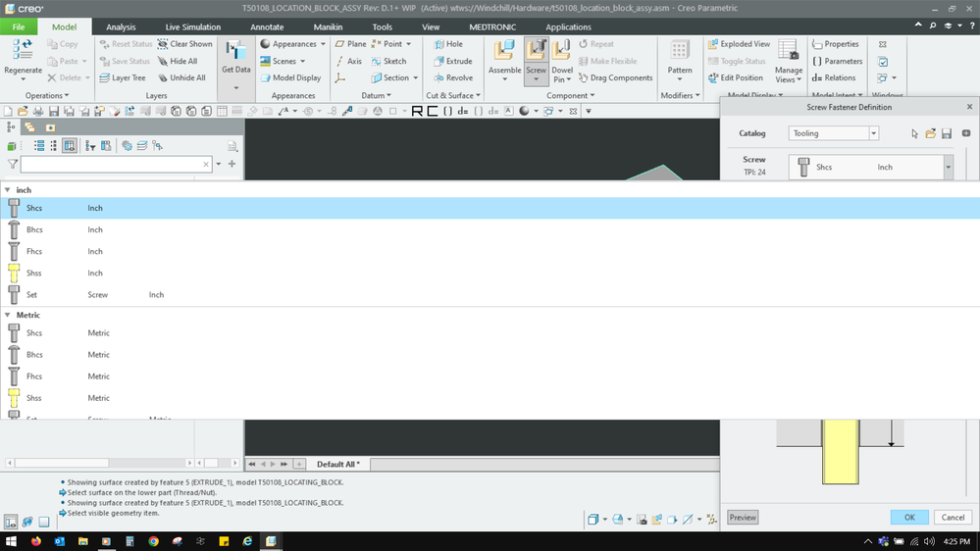980x551 pixels.
Task: Open Firefox from the taskbar
Action: pyautogui.click(x=35, y=541)
